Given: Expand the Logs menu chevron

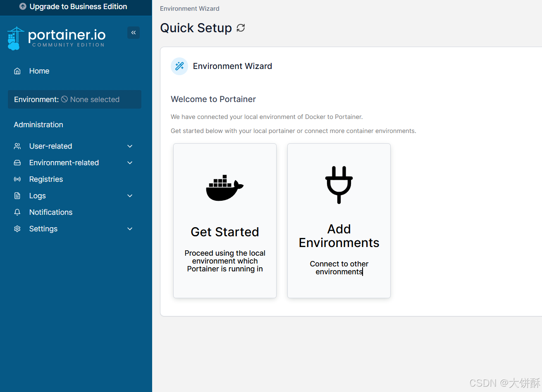Looking at the screenshot, I should point(130,196).
